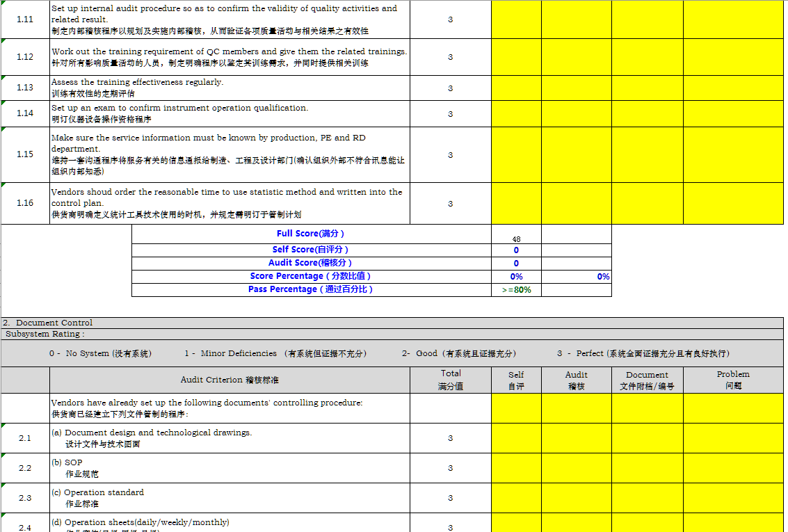Select the item number cell 1.11

pyautogui.click(x=25, y=19)
